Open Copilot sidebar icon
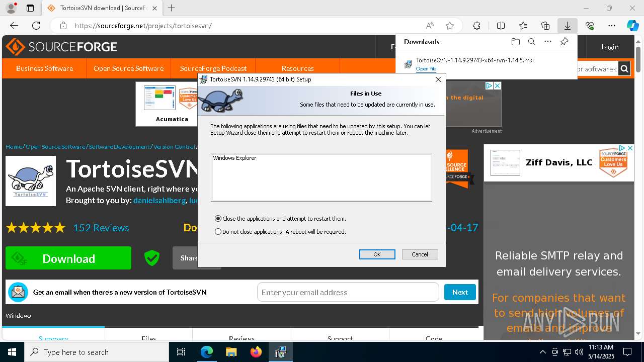The image size is (644, 362). point(632,26)
